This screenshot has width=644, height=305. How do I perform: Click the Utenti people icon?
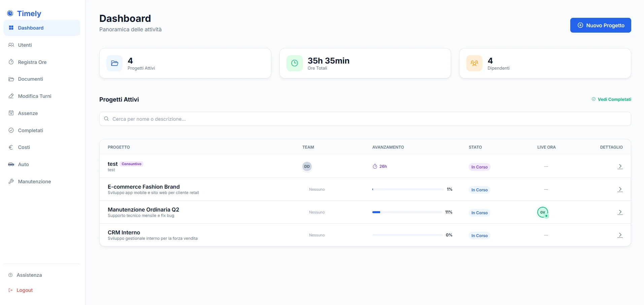pyautogui.click(x=11, y=45)
